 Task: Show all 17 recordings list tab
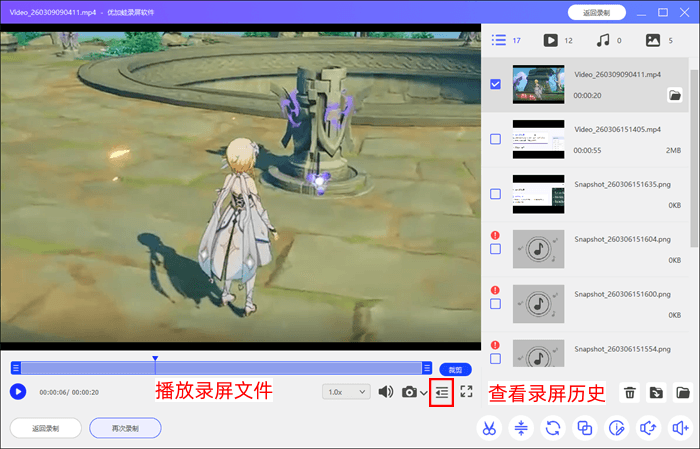click(x=506, y=40)
